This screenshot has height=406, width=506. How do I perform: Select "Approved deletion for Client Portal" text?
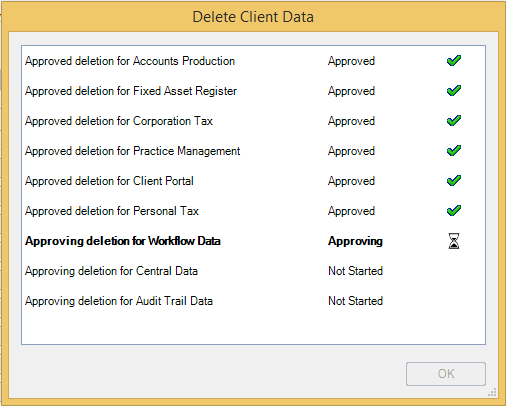click(109, 181)
